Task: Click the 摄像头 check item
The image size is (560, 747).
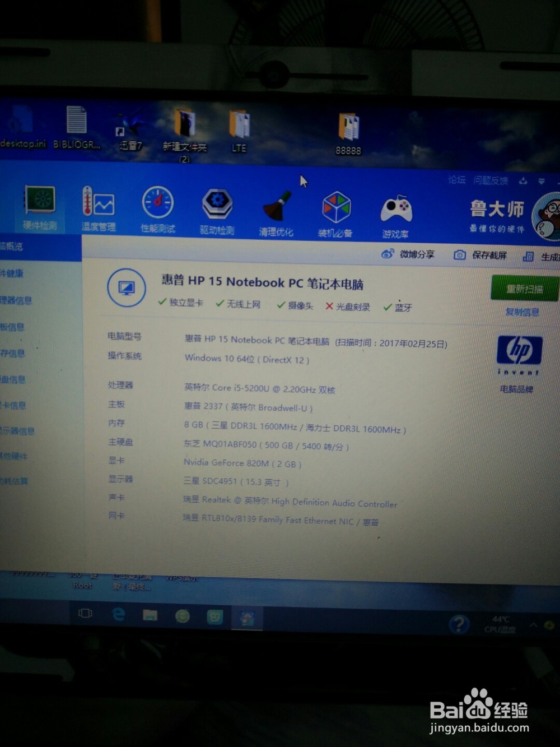Action: pos(295,305)
